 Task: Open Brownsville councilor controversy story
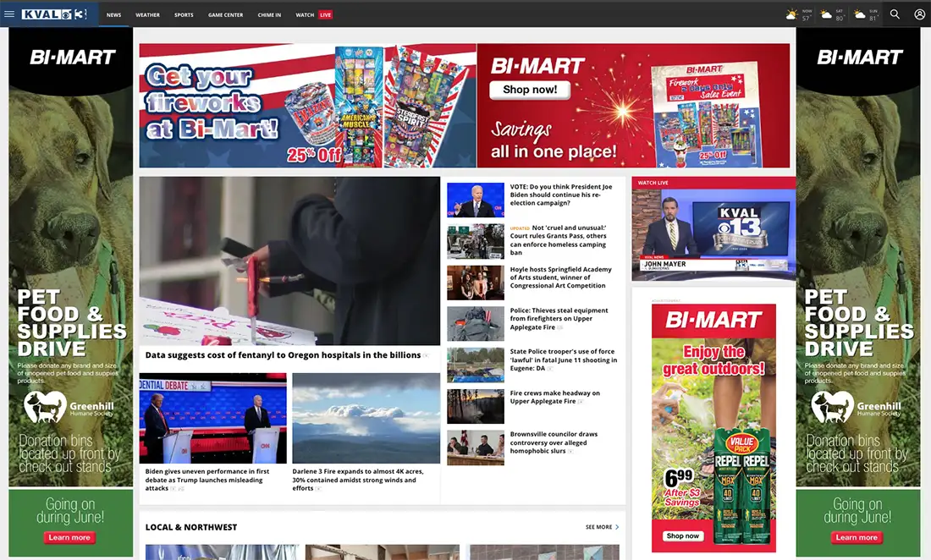click(x=554, y=442)
